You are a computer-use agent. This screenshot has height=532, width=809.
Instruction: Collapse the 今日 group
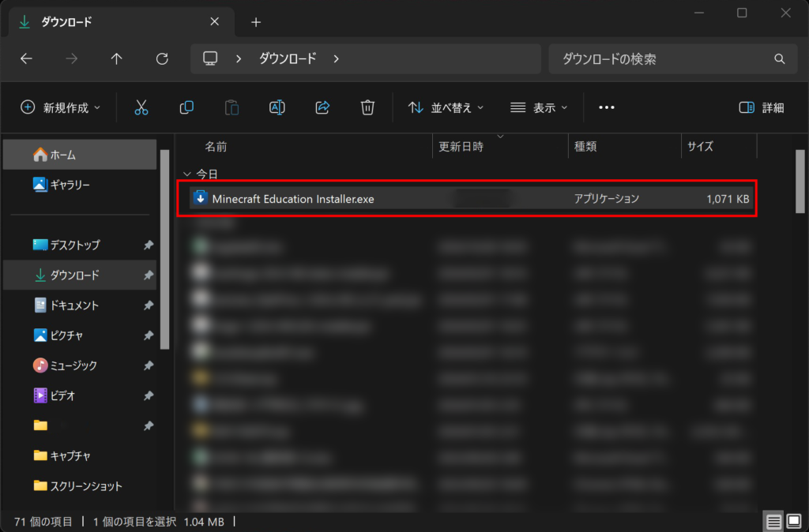(x=187, y=173)
